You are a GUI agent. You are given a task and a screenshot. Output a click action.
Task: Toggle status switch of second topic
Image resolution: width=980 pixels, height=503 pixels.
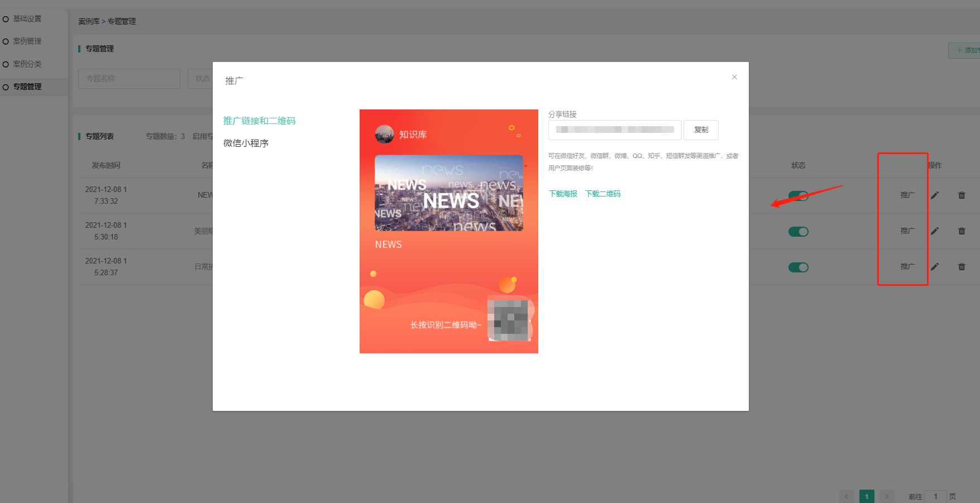point(799,232)
